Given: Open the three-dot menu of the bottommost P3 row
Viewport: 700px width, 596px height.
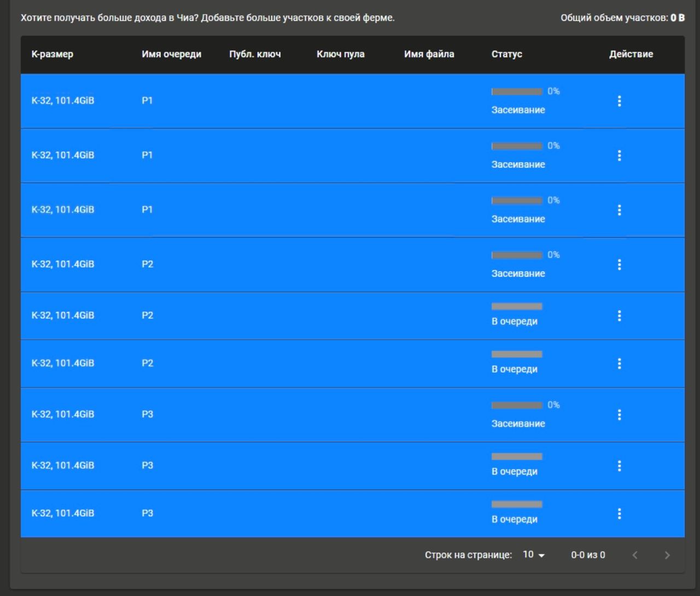Looking at the screenshot, I should click(x=619, y=513).
